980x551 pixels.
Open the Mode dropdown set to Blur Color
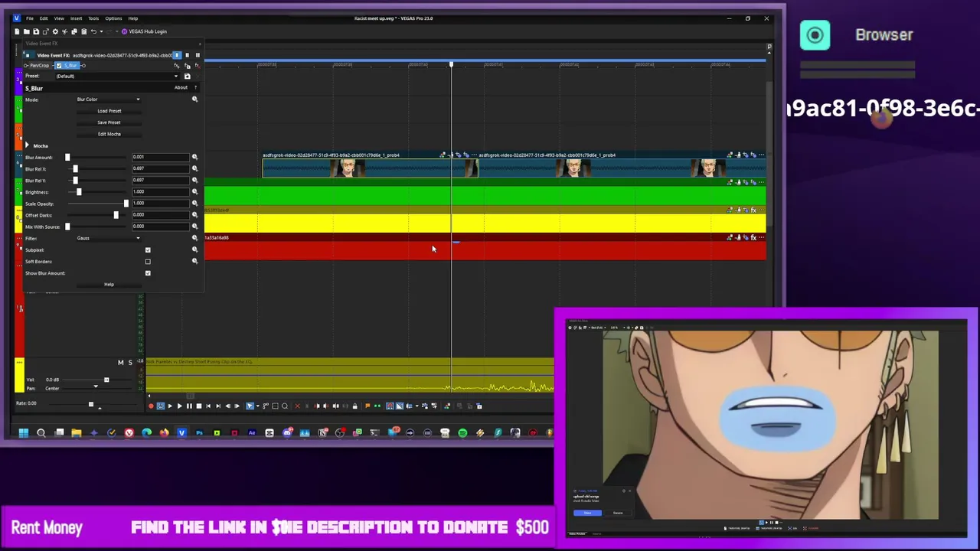click(x=108, y=99)
